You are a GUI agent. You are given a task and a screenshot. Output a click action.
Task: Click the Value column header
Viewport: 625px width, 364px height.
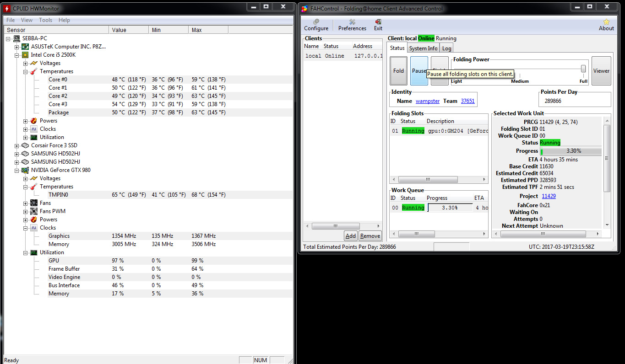(x=129, y=30)
